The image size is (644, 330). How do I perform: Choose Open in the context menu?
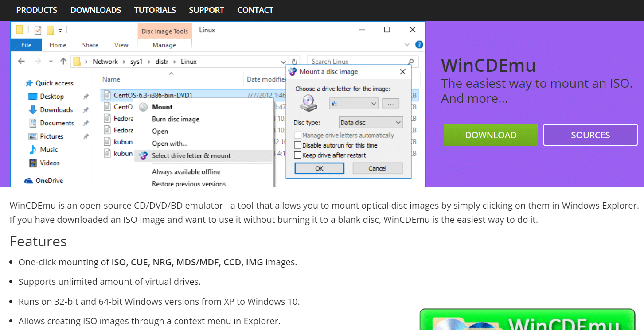pyautogui.click(x=160, y=131)
